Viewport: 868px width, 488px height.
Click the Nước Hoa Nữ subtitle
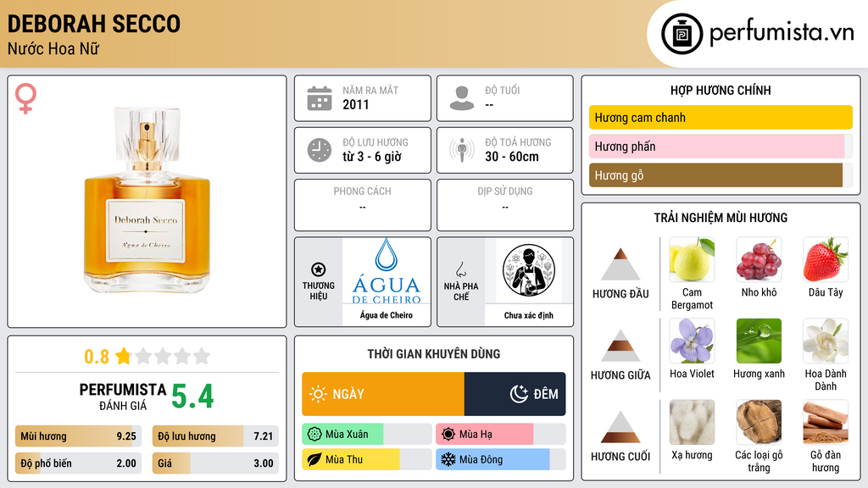coord(53,48)
